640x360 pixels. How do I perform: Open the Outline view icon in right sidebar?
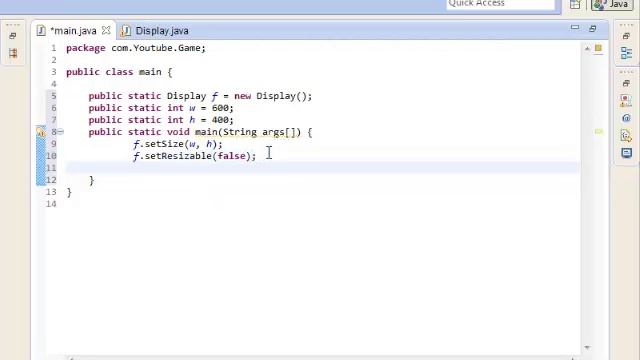tap(626, 53)
